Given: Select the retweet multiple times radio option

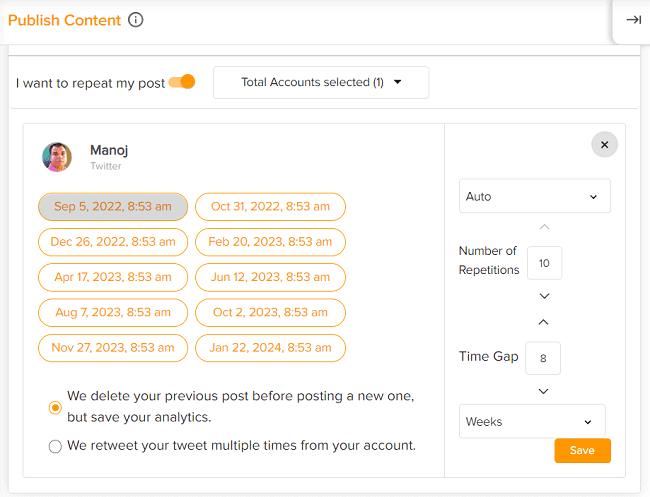Looking at the screenshot, I should 55,446.
